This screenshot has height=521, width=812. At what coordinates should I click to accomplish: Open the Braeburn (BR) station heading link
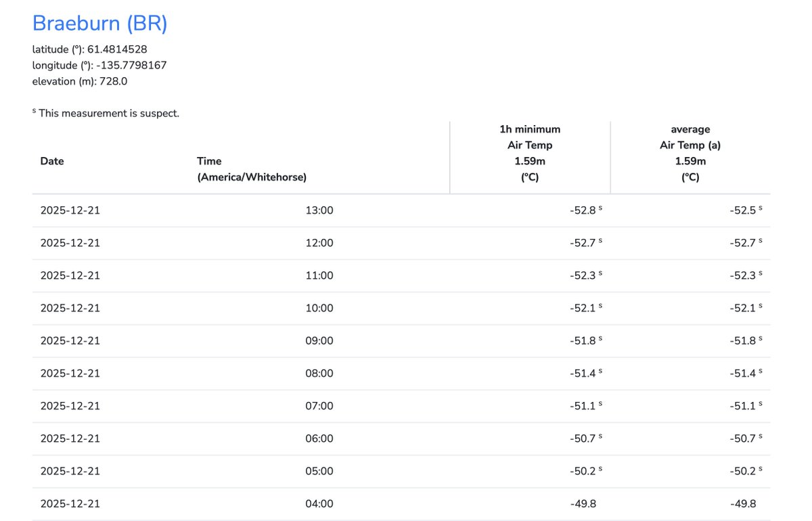(x=99, y=23)
